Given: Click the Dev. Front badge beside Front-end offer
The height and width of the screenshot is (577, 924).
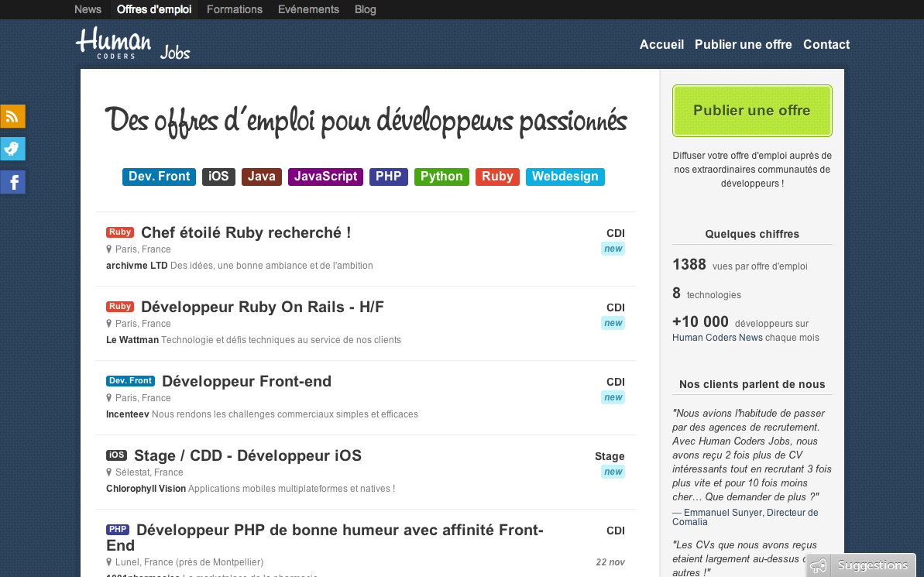Looking at the screenshot, I should tap(130, 381).
